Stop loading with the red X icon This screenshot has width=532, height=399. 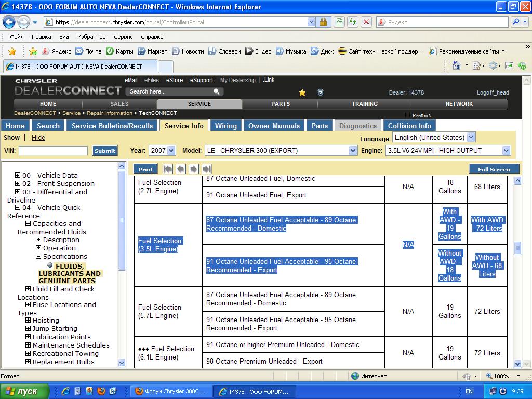click(366, 22)
